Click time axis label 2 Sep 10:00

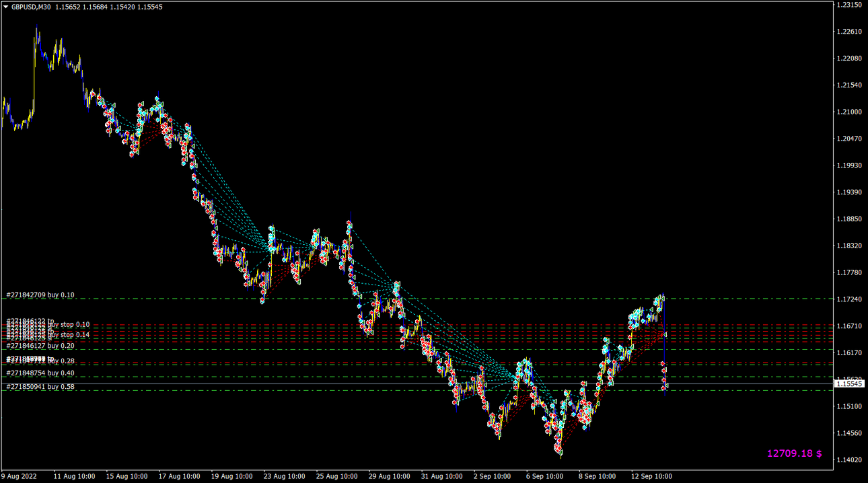coord(493,476)
